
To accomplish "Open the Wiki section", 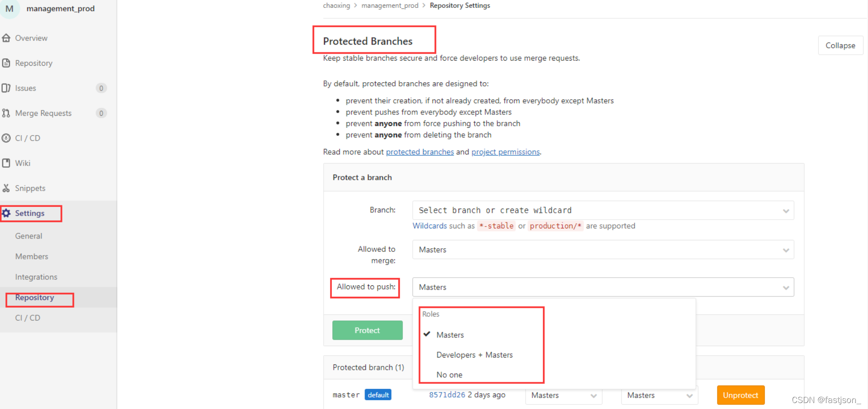I will pyautogui.click(x=23, y=163).
